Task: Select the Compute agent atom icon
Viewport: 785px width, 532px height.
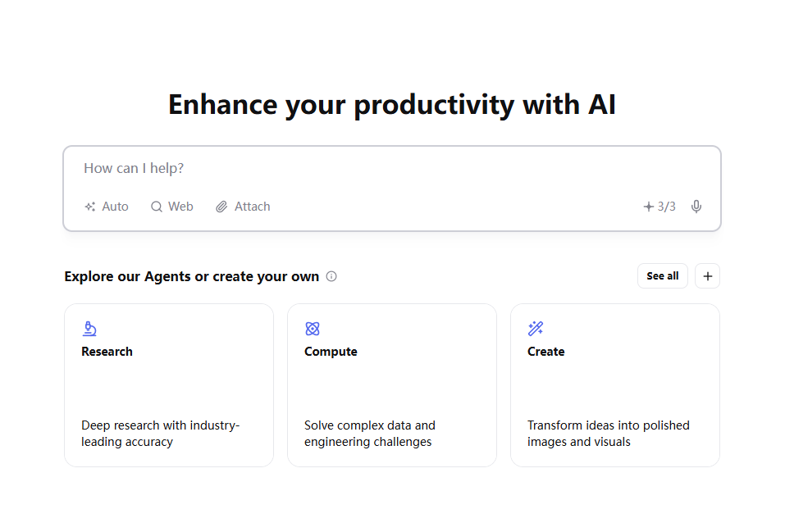Action: [313, 328]
